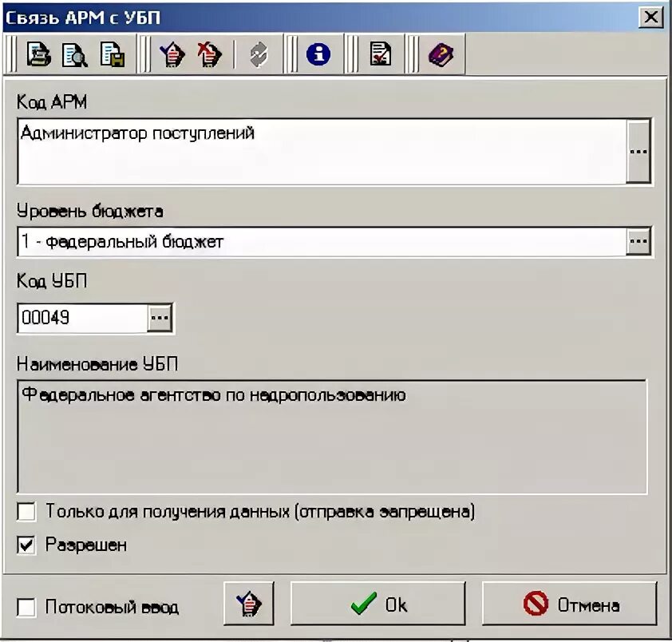Screen dimensions: 672x642
Task: Click the document with red checkmark icon
Action: coord(380,54)
